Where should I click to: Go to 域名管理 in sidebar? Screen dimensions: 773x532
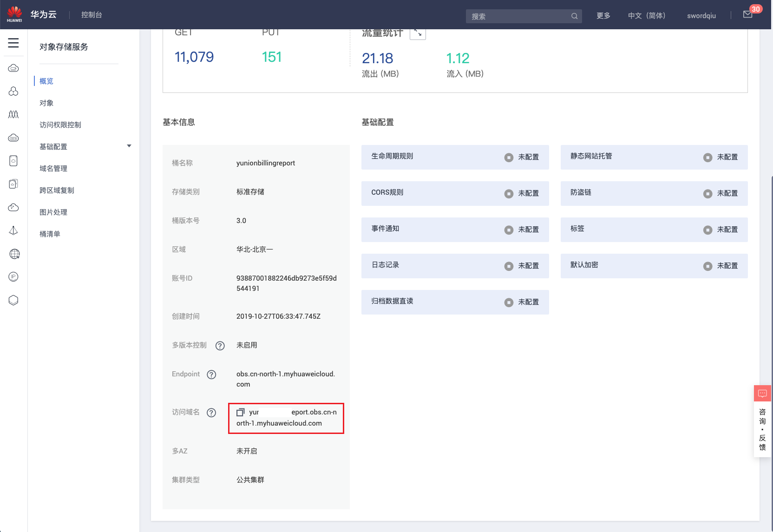click(53, 169)
